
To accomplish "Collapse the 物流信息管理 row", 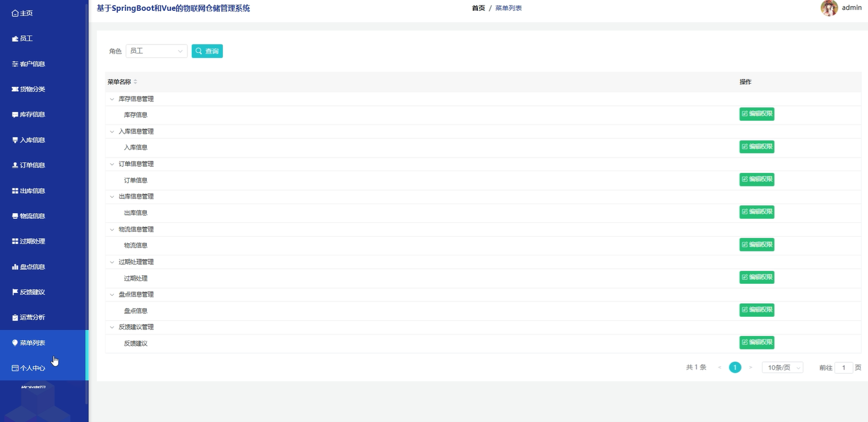I will pos(112,229).
